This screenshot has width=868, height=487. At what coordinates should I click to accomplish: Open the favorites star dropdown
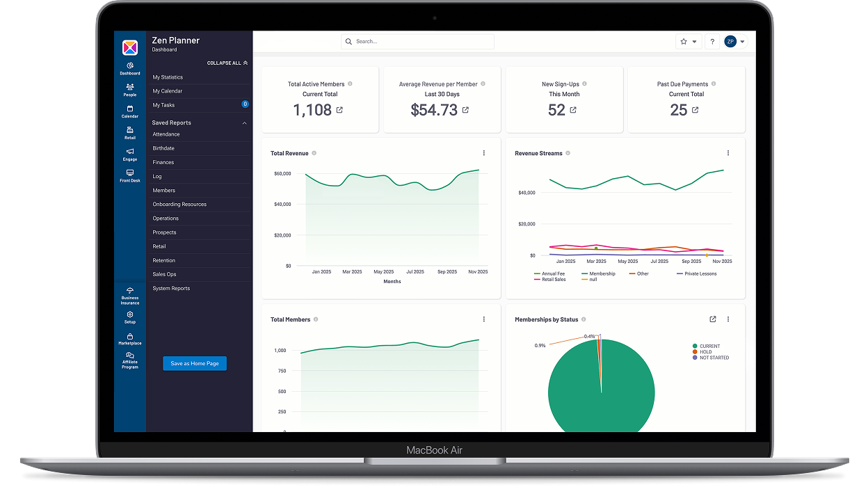tap(689, 42)
